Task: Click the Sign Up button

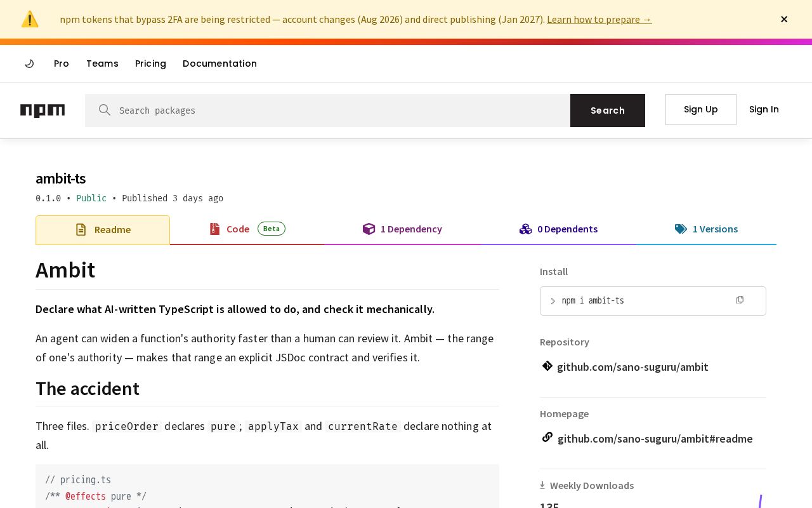Action: 701,109
